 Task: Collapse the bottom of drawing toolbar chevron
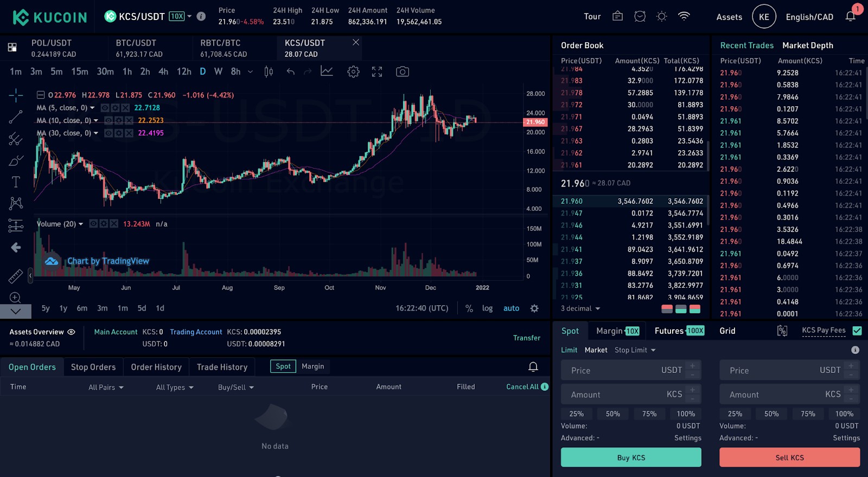coord(16,312)
